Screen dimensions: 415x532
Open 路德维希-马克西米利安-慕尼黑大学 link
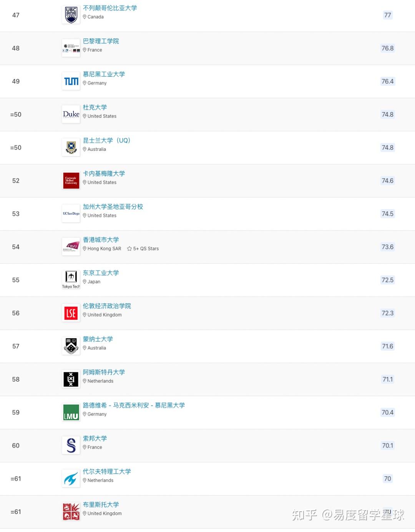134,405
